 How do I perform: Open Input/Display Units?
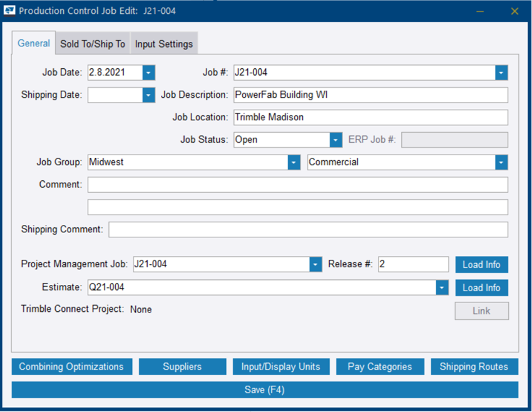[x=281, y=366]
